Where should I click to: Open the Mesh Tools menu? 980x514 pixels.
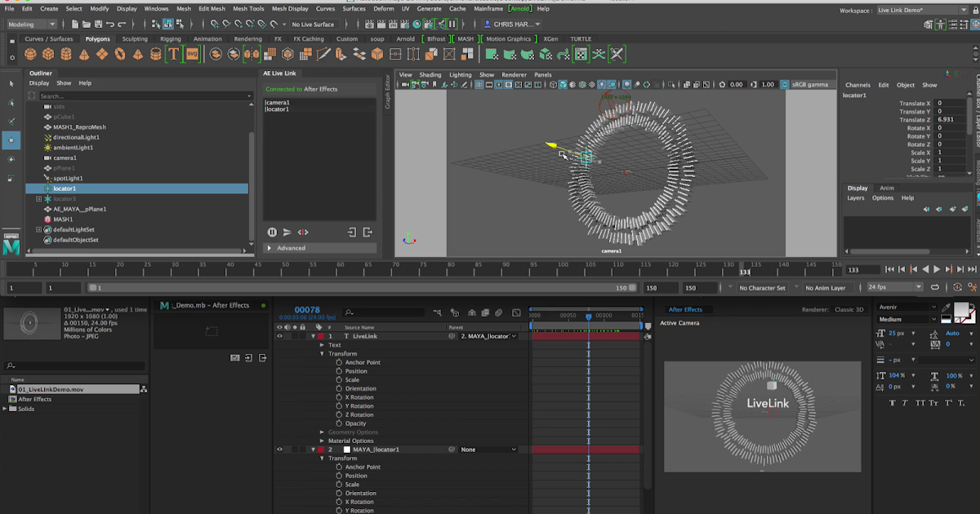(x=248, y=8)
